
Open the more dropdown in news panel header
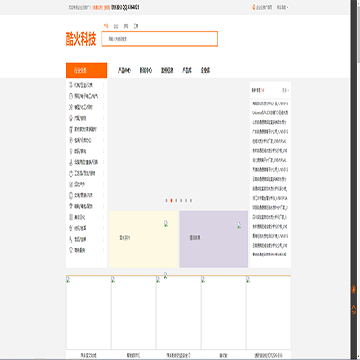pyautogui.click(x=286, y=90)
